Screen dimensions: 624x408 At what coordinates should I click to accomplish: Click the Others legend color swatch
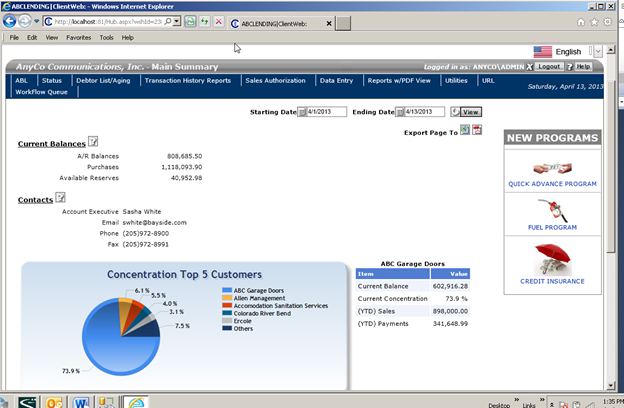tap(227, 328)
